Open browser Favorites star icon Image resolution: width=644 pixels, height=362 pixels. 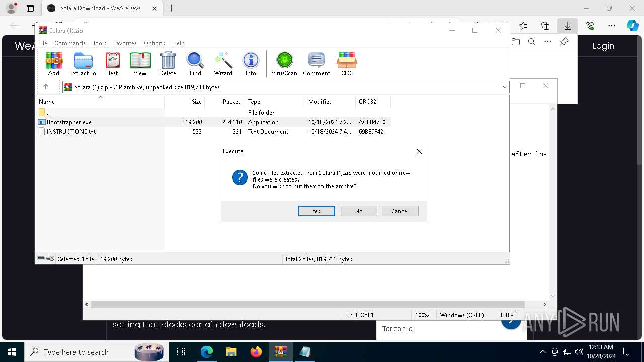coord(523,26)
